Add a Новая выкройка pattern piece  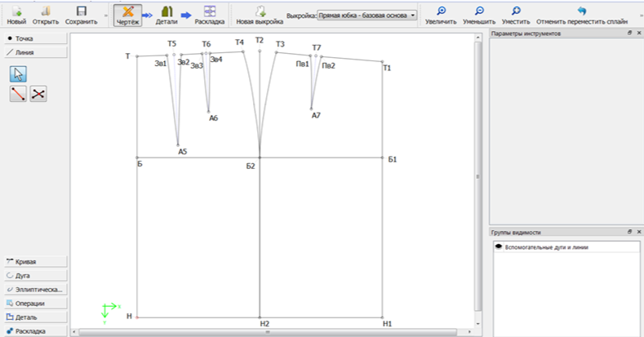pyautogui.click(x=260, y=16)
